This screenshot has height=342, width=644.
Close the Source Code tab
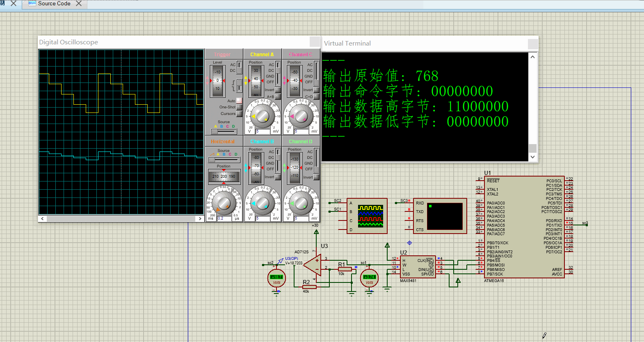pyautogui.click(x=79, y=4)
